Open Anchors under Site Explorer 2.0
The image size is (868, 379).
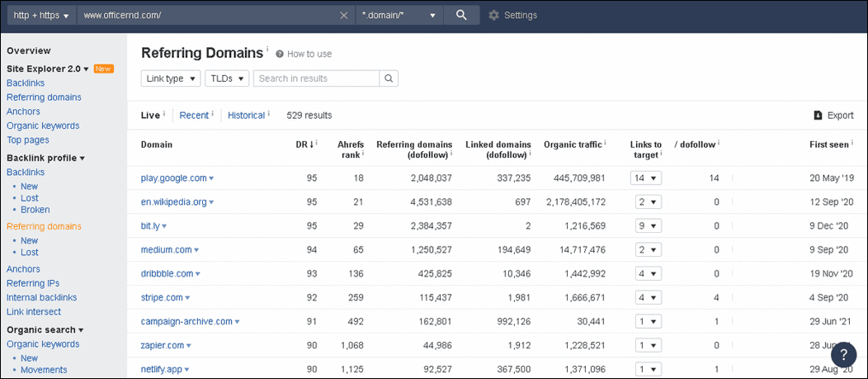pyautogui.click(x=23, y=111)
